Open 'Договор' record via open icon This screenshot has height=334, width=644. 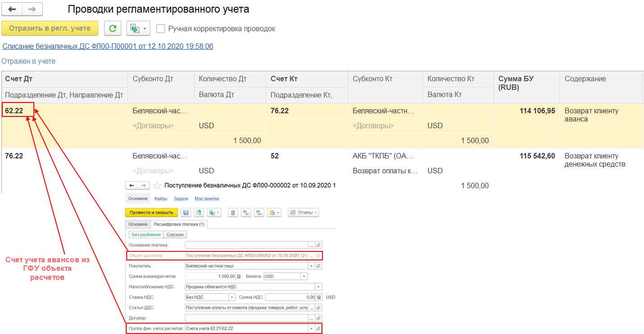(318, 318)
